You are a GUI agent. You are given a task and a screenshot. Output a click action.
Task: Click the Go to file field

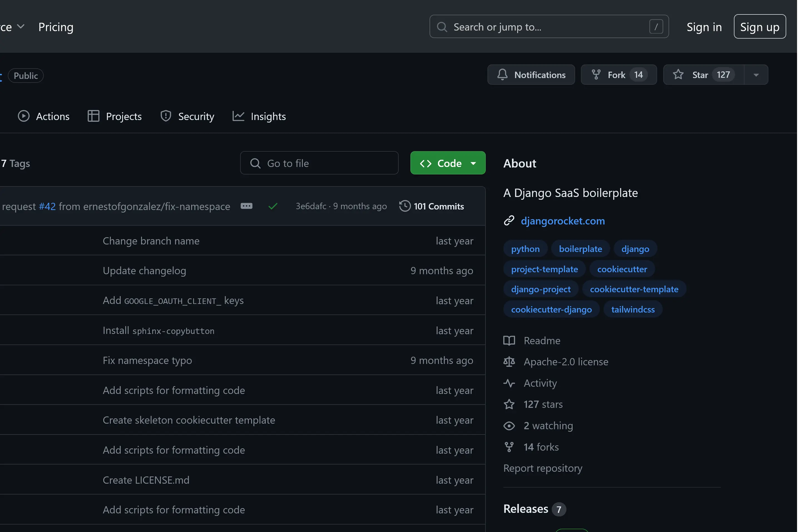click(x=319, y=163)
